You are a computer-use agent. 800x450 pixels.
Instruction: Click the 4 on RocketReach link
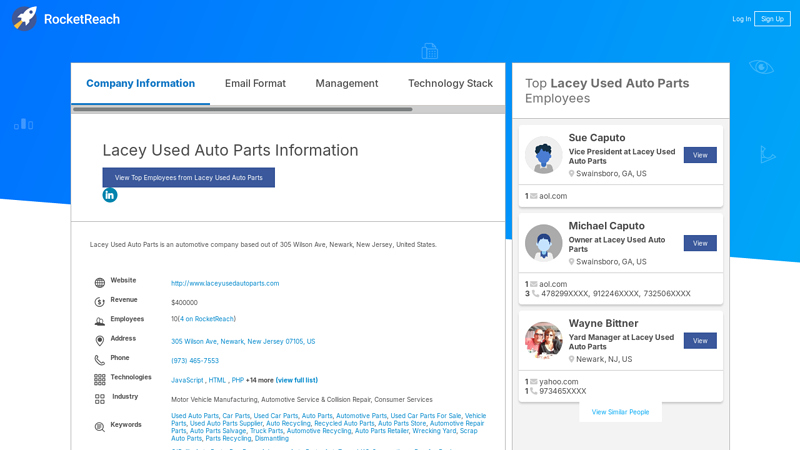(207, 319)
